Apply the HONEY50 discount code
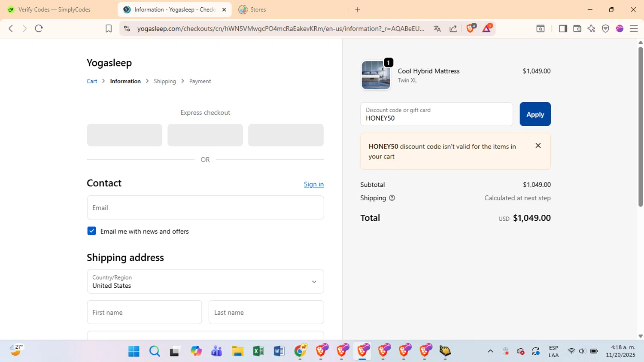This screenshot has width=644, height=362. click(x=535, y=114)
